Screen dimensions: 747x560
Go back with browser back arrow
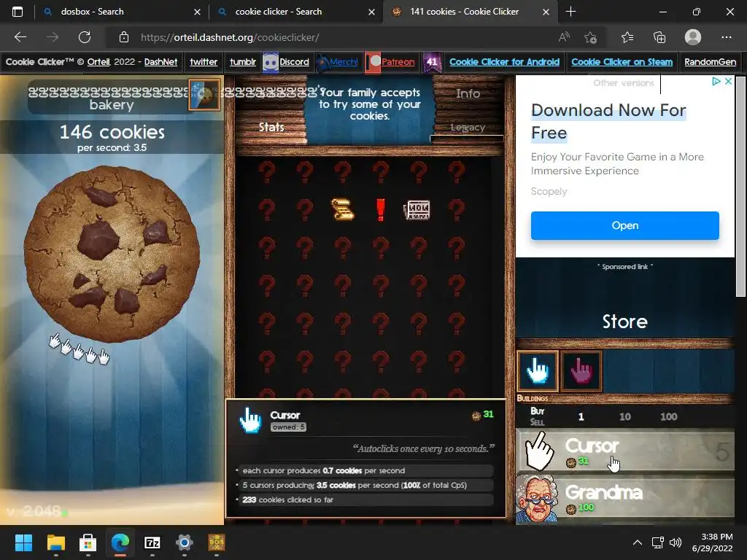tap(20, 37)
